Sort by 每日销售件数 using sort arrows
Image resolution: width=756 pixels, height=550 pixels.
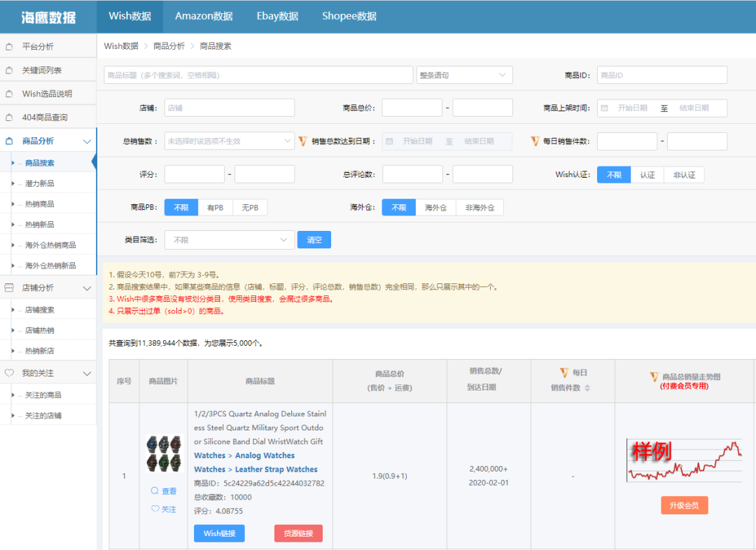coord(587,388)
